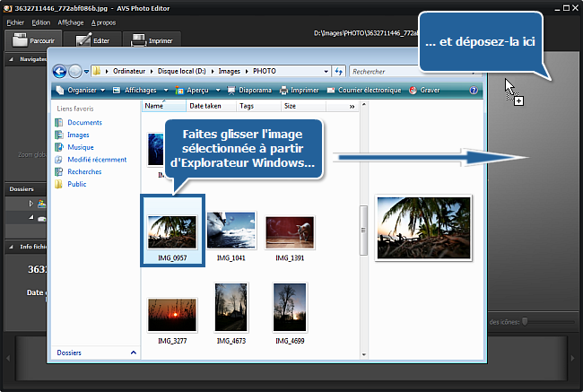
Task: Click the Aperçu toolbar button
Action: coord(193,90)
